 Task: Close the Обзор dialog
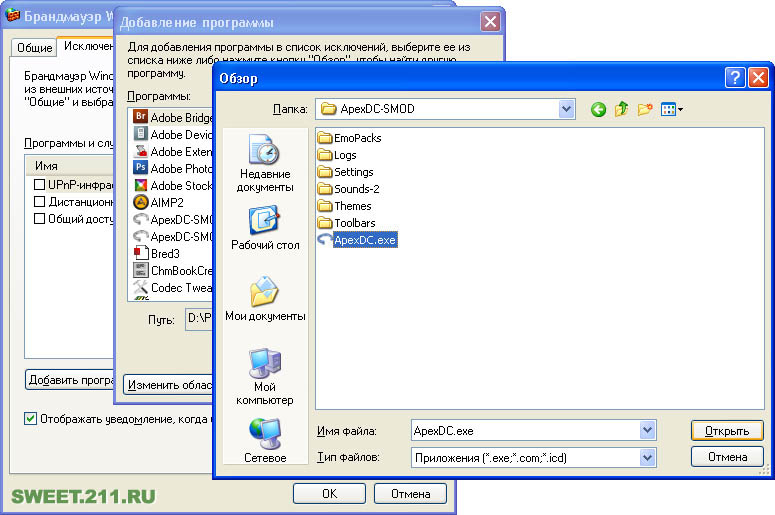[x=758, y=78]
